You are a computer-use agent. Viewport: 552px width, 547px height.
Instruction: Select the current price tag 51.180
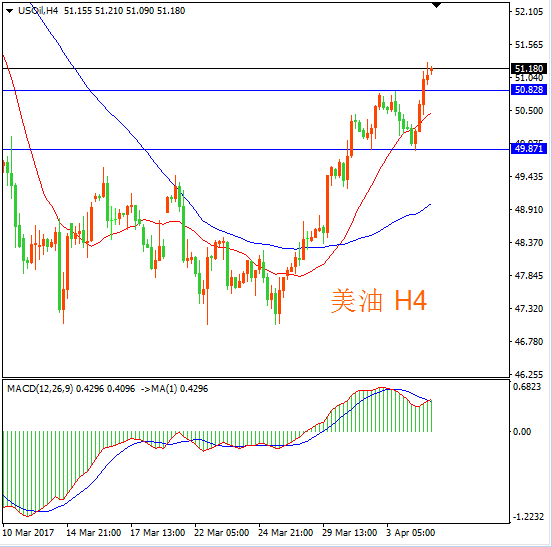[528, 68]
